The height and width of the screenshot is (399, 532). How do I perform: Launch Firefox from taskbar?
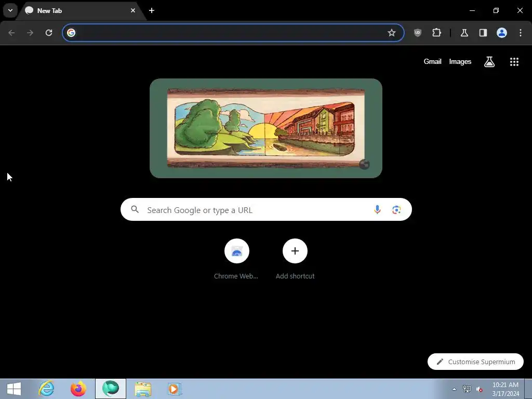point(78,389)
